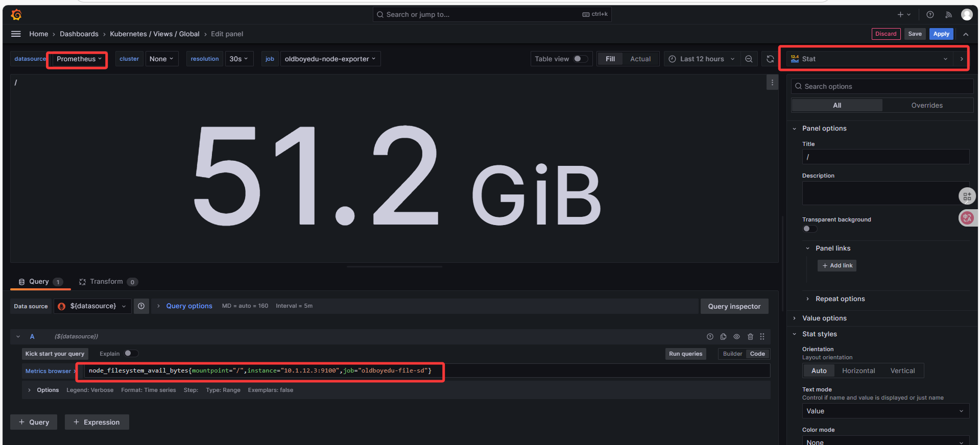
Task: Toggle the Explain switch
Action: click(x=131, y=354)
